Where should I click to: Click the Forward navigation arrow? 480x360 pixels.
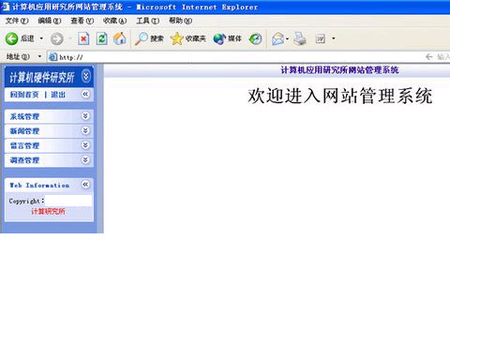point(57,39)
